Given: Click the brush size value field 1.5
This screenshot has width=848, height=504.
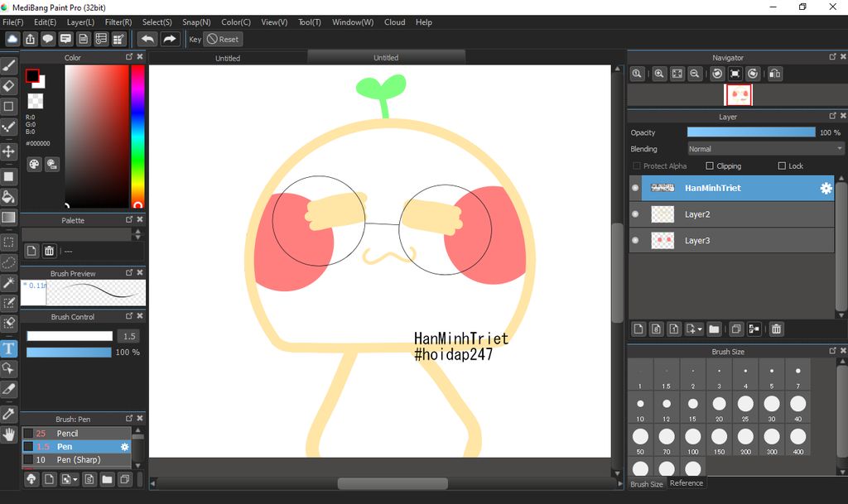Looking at the screenshot, I should pos(129,336).
